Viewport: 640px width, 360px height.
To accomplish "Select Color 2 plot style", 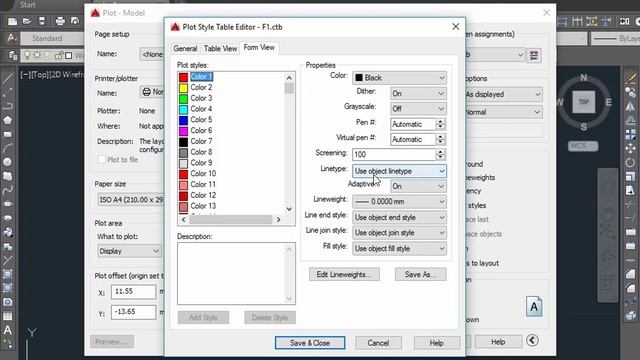I will pyautogui.click(x=201, y=87).
